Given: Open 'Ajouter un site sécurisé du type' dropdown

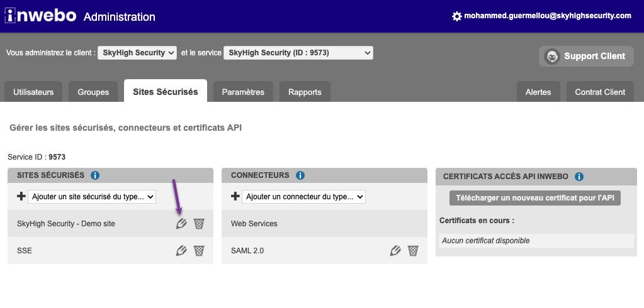Looking at the screenshot, I should coord(92,197).
